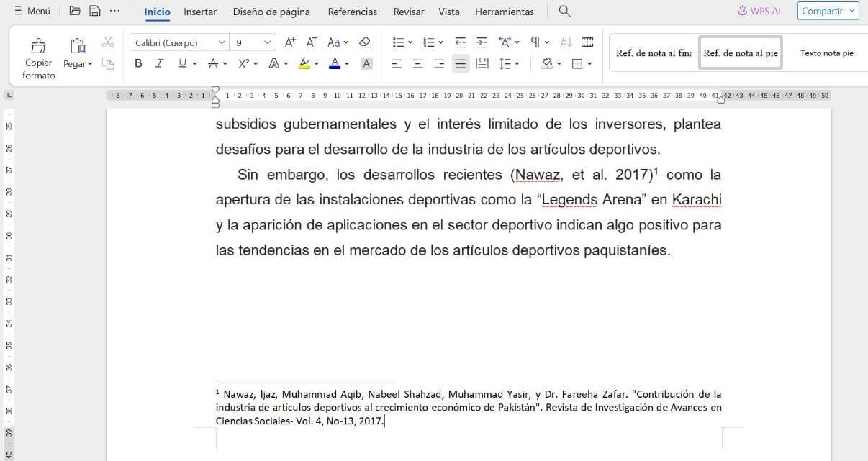The image size is (868, 461).
Task: Apply yellow text highlight
Action: (x=303, y=63)
